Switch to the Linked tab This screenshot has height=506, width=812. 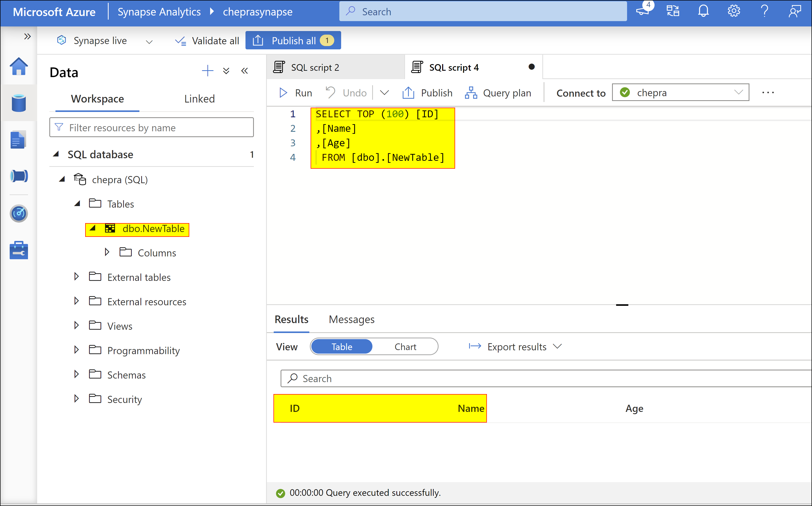(199, 99)
